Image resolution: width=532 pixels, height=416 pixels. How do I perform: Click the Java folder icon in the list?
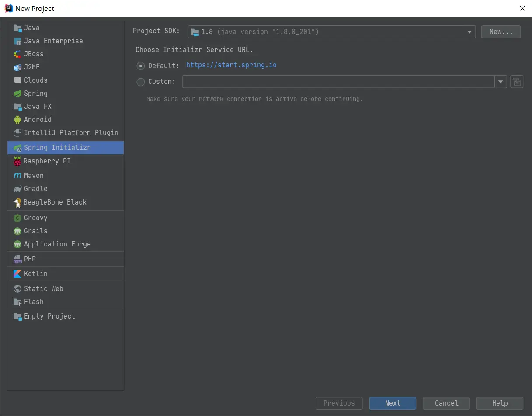pyautogui.click(x=17, y=28)
